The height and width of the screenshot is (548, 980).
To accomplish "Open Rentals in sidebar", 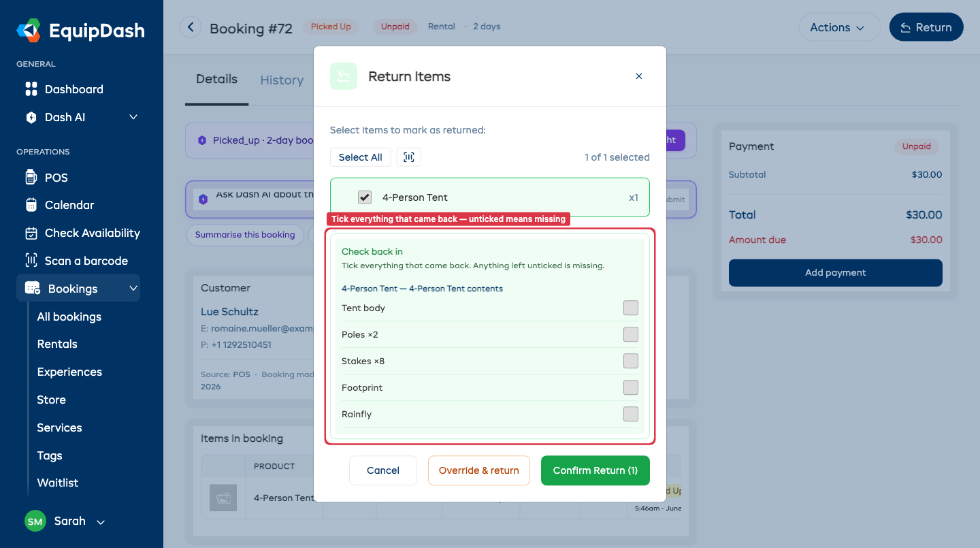I will [x=57, y=344].
